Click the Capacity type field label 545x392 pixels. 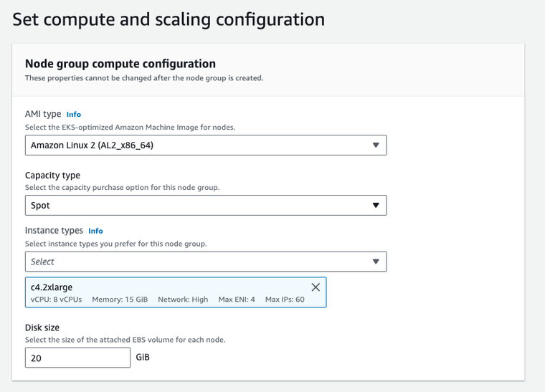(x=52, y=176)
